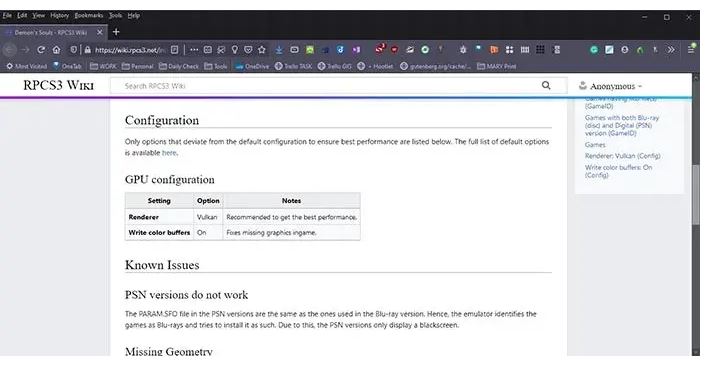Image resolution: width=711 pixels, height=374 pixels.
Task: Open the Tools menu in the menu bar
Action: pos(115,15)
